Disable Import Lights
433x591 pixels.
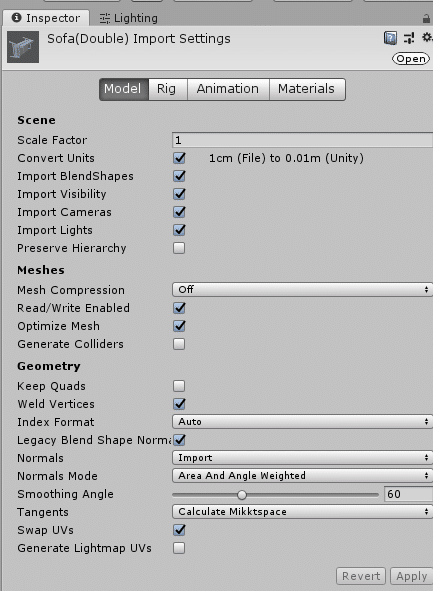point(179,230)
